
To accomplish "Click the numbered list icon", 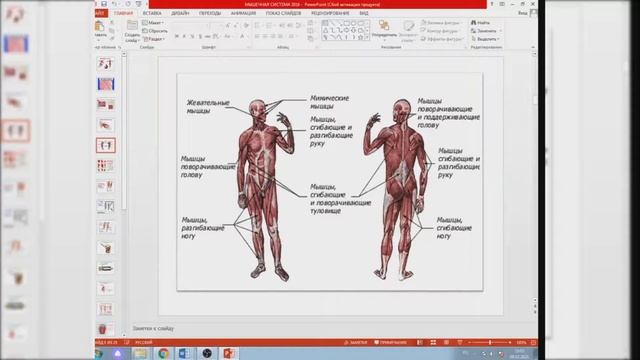I will pyautogui.click(x=269, y=26).
